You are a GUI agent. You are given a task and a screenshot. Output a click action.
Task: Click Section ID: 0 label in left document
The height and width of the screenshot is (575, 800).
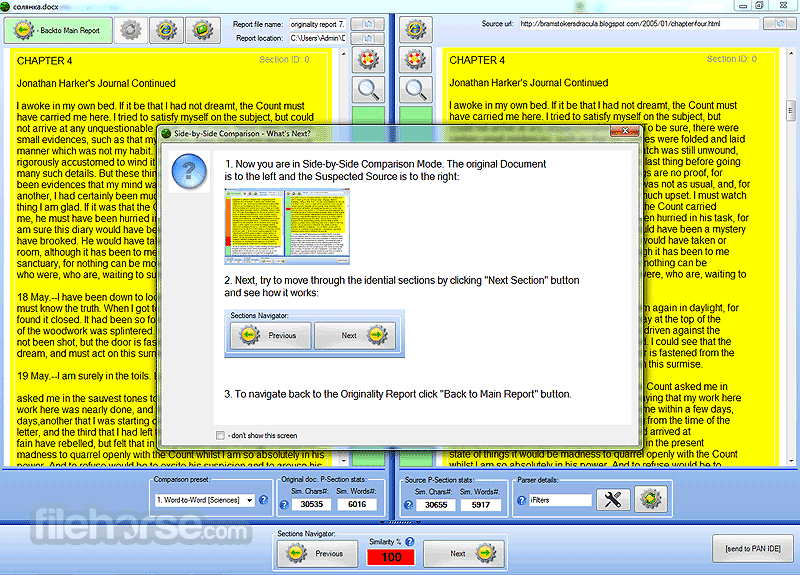tap(284, 60)
